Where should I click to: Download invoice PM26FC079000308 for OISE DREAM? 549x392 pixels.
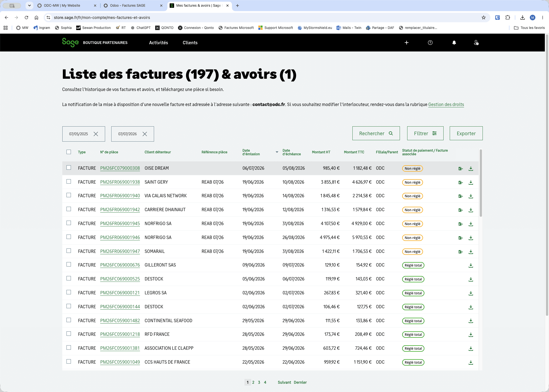(471, 169)
